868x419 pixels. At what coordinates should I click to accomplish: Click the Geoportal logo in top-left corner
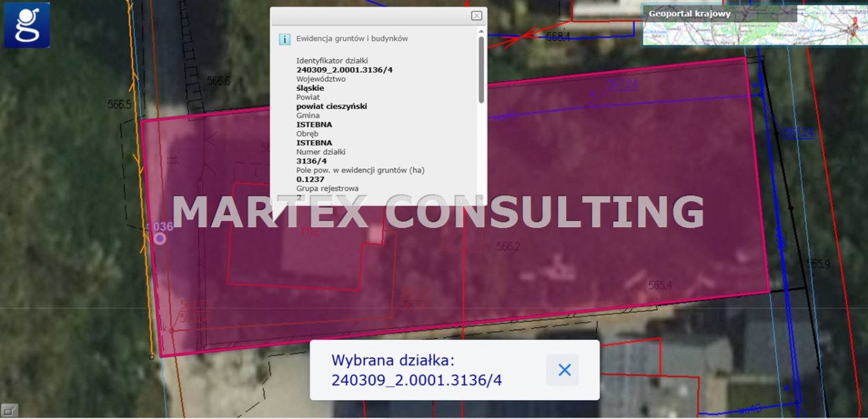point(27,25)
